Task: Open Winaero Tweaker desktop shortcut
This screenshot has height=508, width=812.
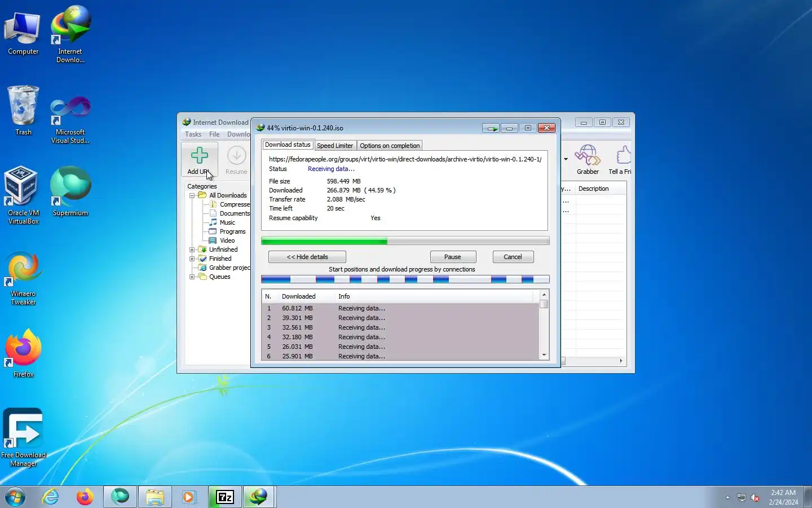Action: 23,279
